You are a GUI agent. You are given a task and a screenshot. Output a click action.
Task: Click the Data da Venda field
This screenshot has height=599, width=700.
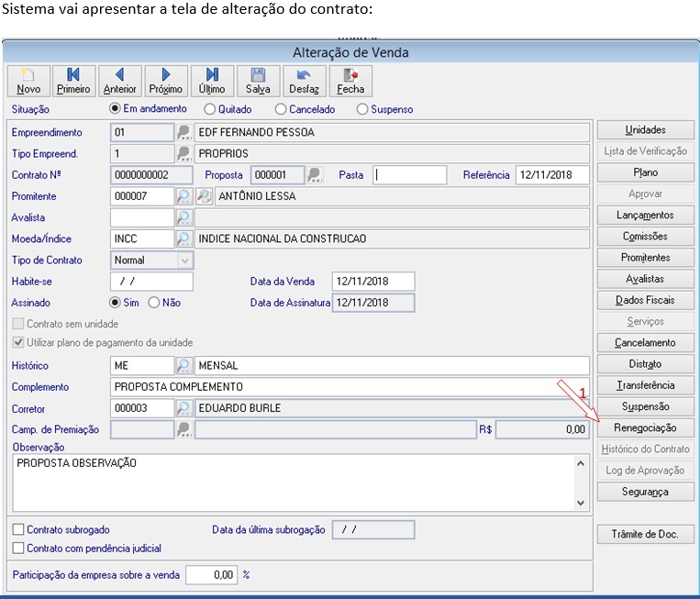point(373,282)
